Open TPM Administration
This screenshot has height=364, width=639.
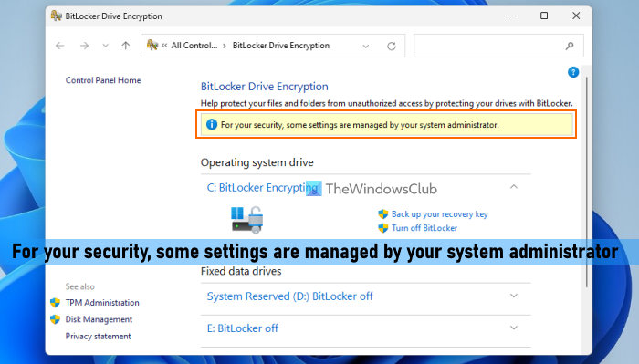(102, 303)
